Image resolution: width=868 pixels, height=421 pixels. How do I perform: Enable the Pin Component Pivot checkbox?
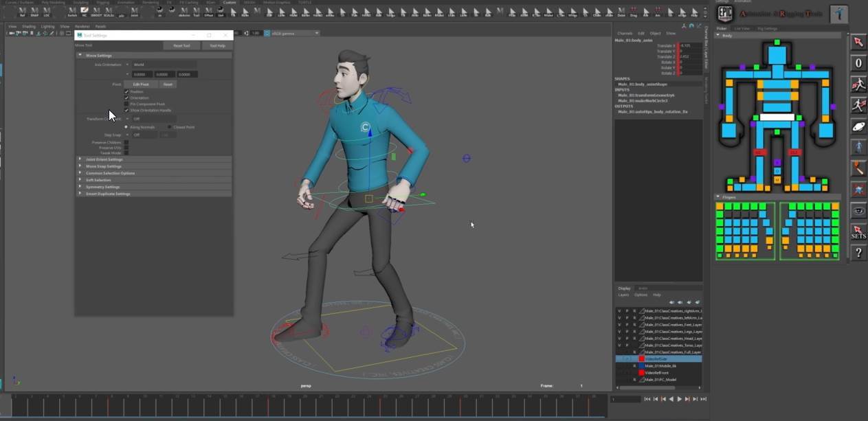coord(126,104)
